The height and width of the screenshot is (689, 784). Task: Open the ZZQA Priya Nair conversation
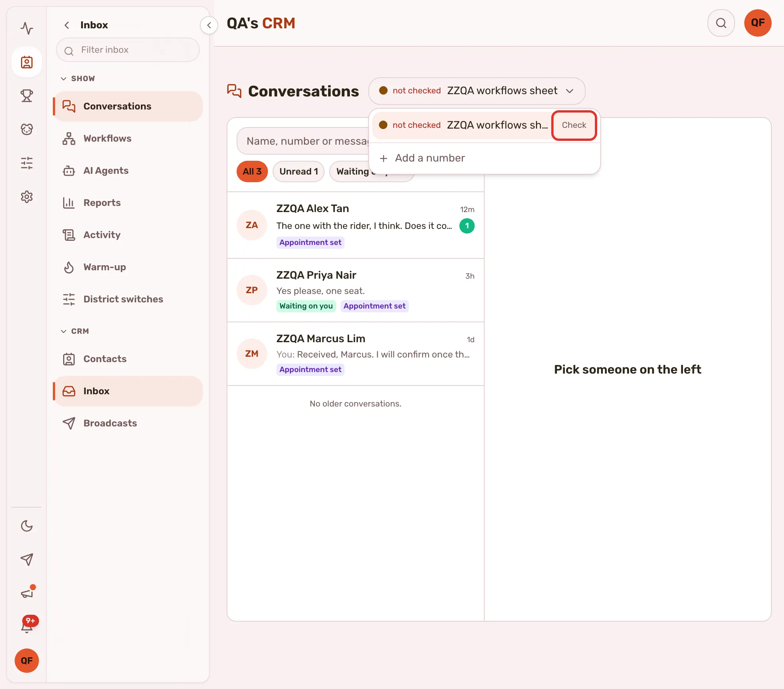(x=356, y=291)
